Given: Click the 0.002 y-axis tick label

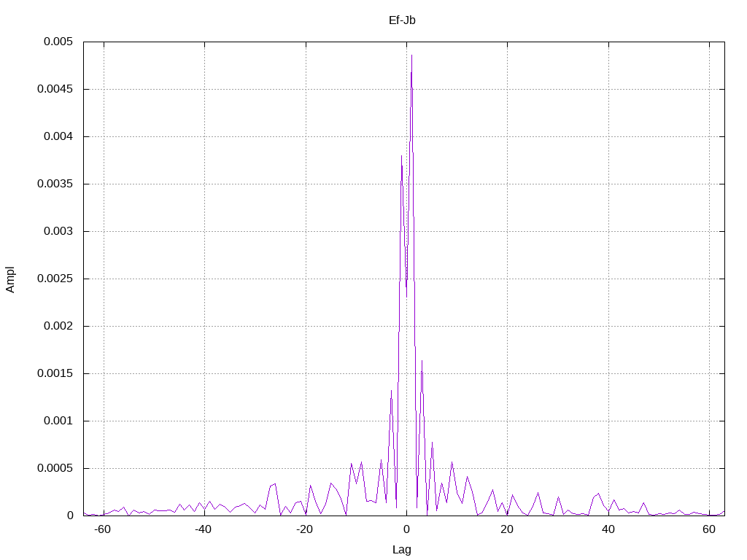Looking at the screenshot, I should [x=58, y=326].
